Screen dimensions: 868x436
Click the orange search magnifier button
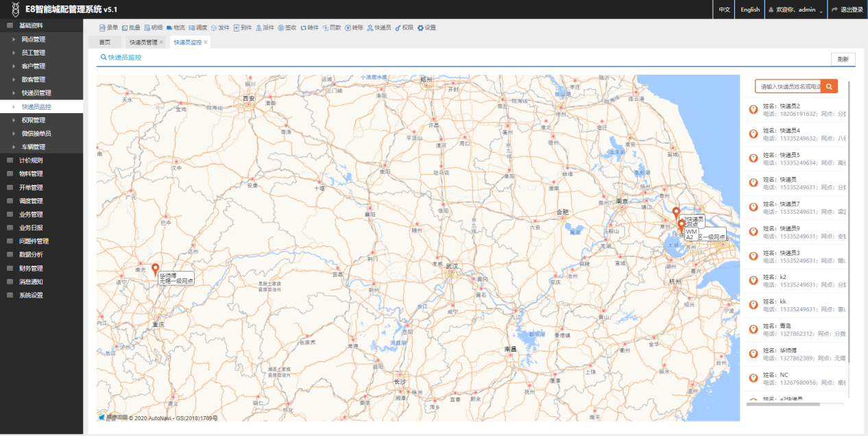tap(830, 86)
